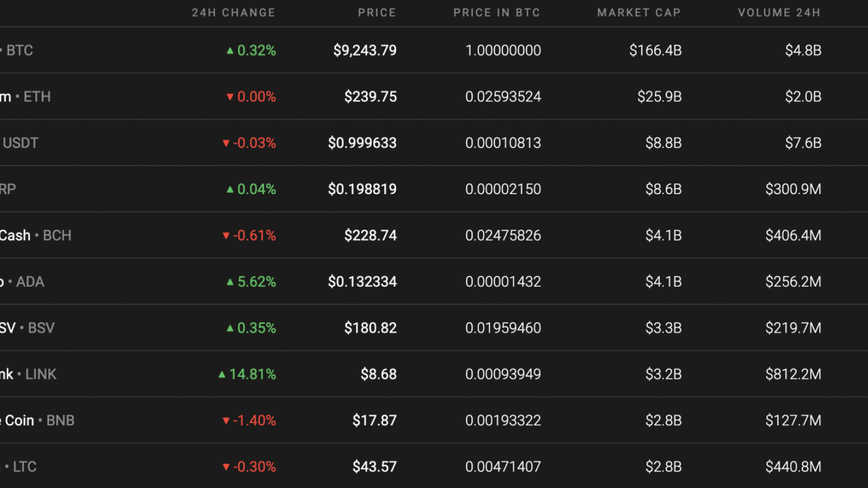Open the USDT coin row label
The image size is (868, 488).
coord(20,143)
